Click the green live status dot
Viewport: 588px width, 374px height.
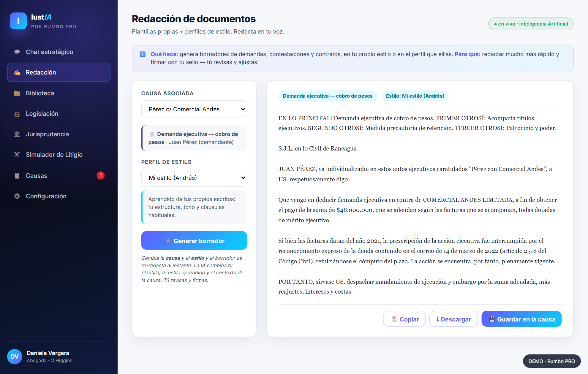495,24
